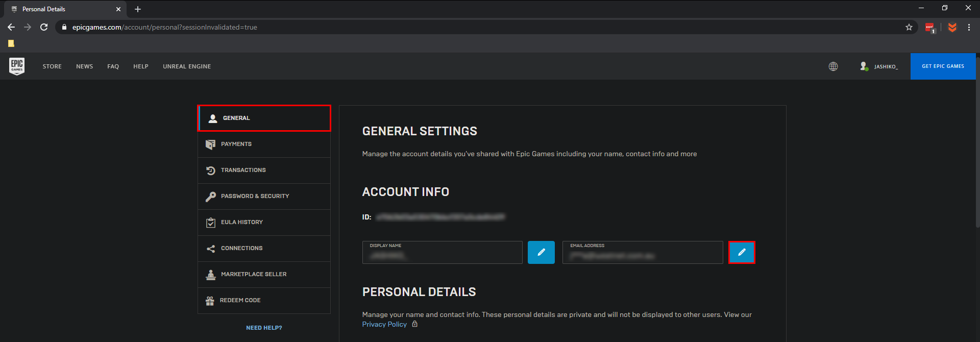Open the UNREAL ENGINE page
Viewport: 980px width, 342px height.
click(x=187, y=66)
